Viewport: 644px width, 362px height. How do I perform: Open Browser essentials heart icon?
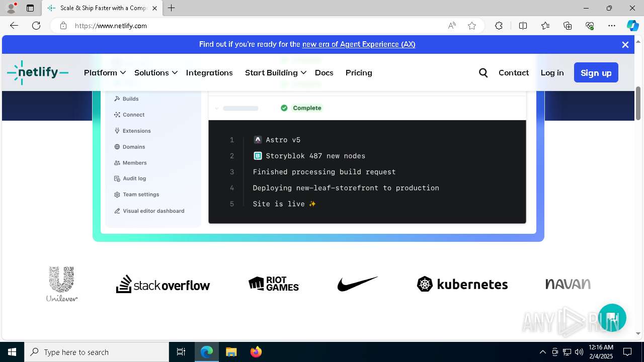coord(590,26)
